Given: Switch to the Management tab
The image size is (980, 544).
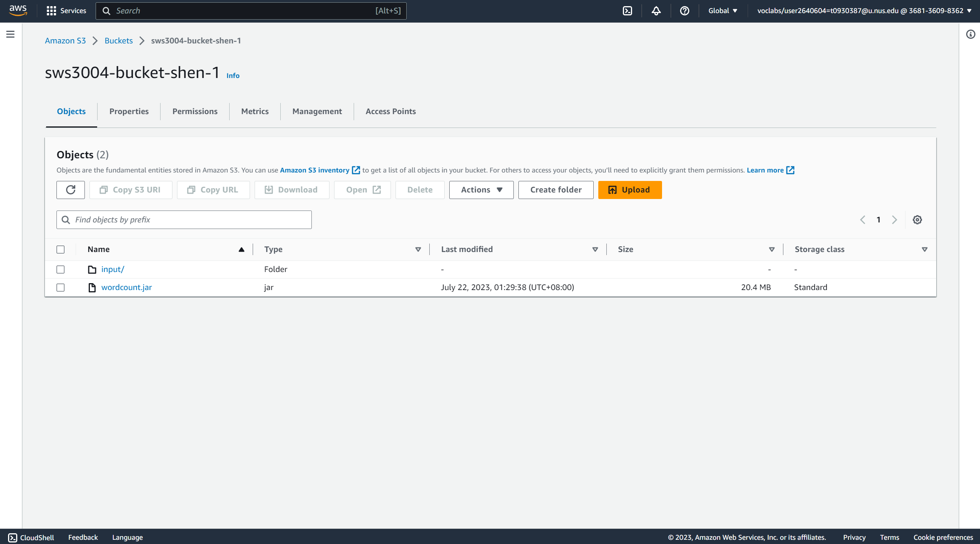Looking at the screenshot, I should pos(317,111).
